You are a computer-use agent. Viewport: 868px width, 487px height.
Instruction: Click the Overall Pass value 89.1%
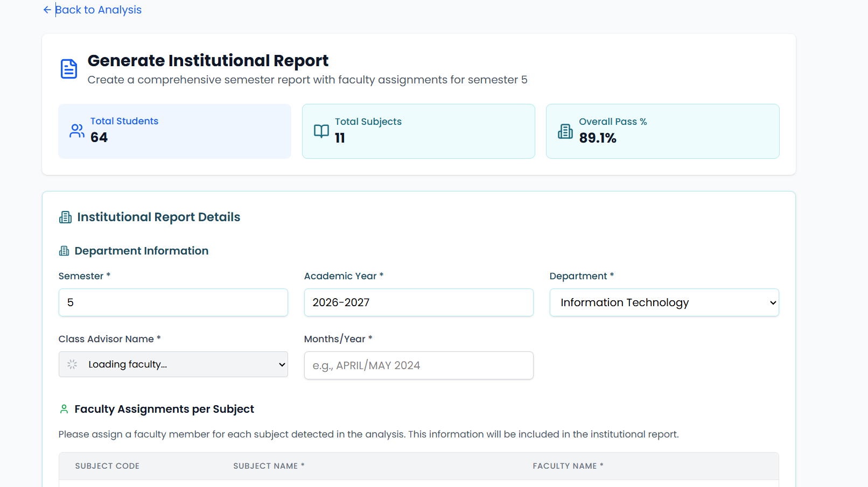click(598, 138)
